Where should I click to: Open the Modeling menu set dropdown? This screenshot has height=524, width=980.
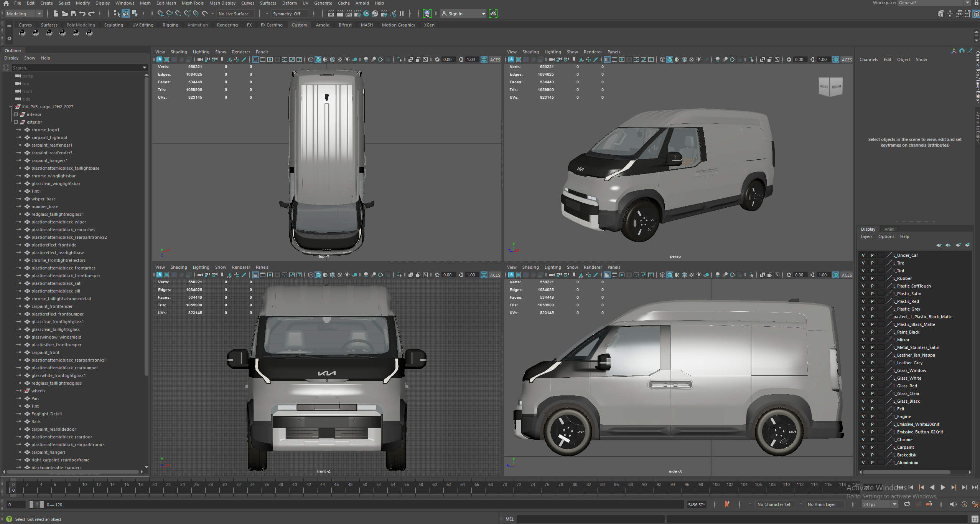(24, 14)
